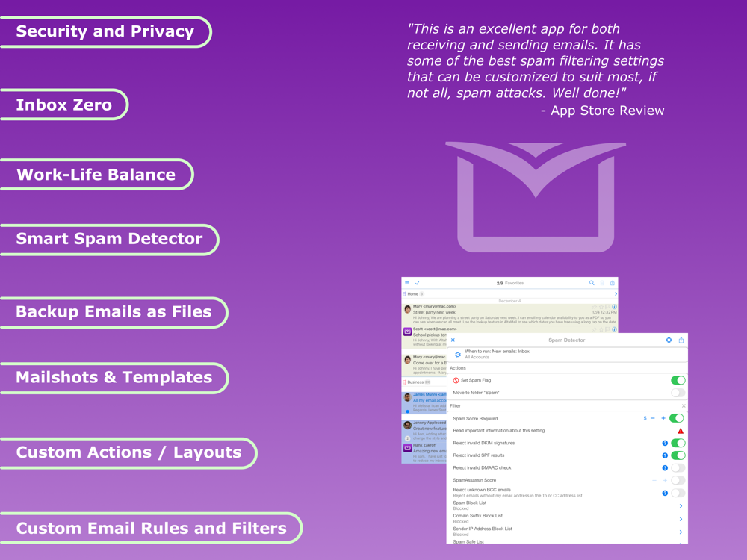747x560 pixels.
Task: Open James Munro's email in Business
Action: (x=424, y=403)
